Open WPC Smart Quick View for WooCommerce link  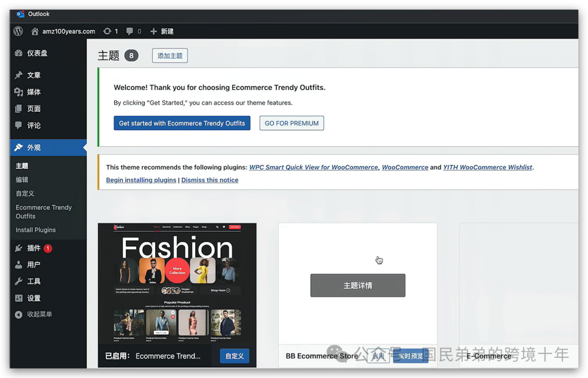click(x=314, y=167)
